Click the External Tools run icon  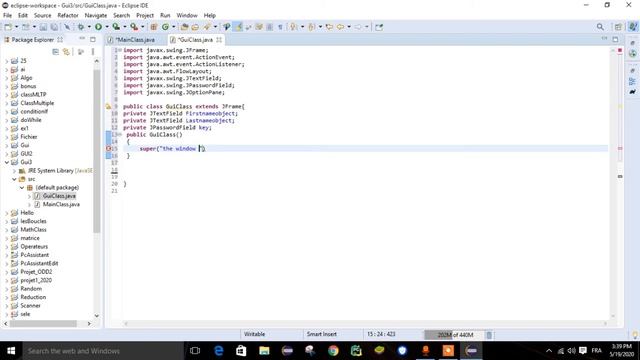(x=134, y=27)
